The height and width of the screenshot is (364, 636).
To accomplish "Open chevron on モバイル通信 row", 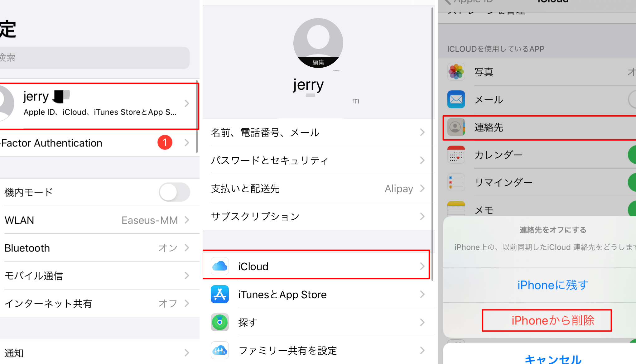I will pos(187,275).
